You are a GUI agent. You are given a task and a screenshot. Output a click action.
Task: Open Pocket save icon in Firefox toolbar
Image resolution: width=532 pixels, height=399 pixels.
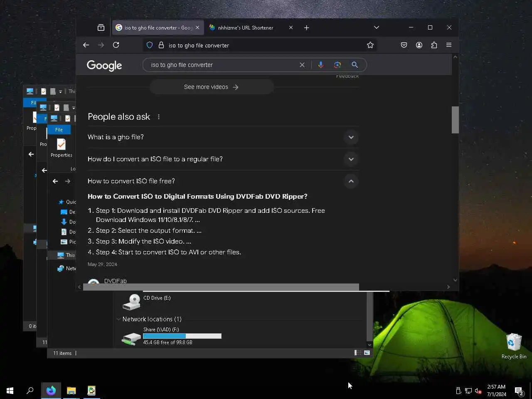(x=404, y=45)
